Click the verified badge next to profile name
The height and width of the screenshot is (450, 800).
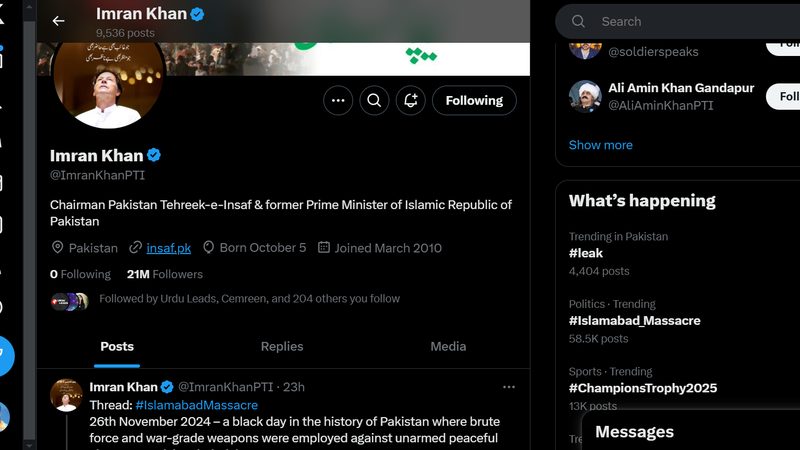(154, 155)
